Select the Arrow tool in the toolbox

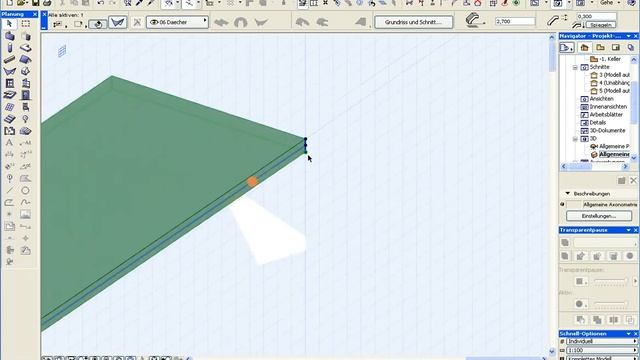tap(9, 24)
